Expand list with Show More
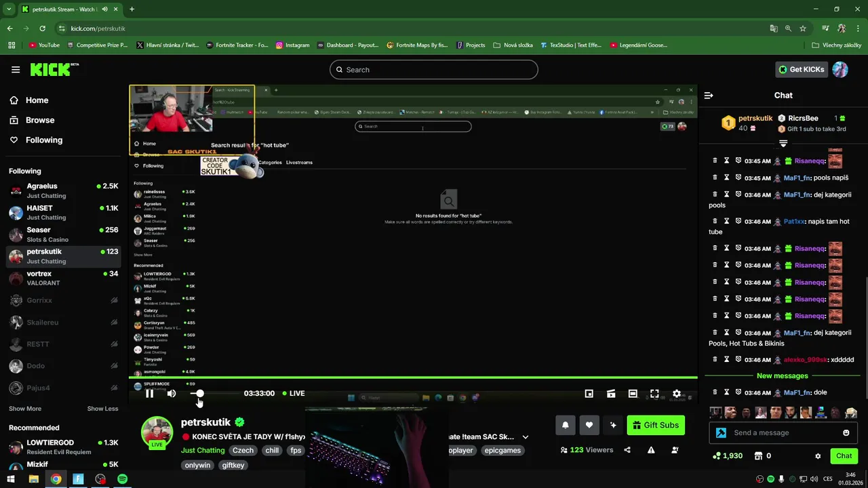 pyautogui.click(x=25, y=409)
